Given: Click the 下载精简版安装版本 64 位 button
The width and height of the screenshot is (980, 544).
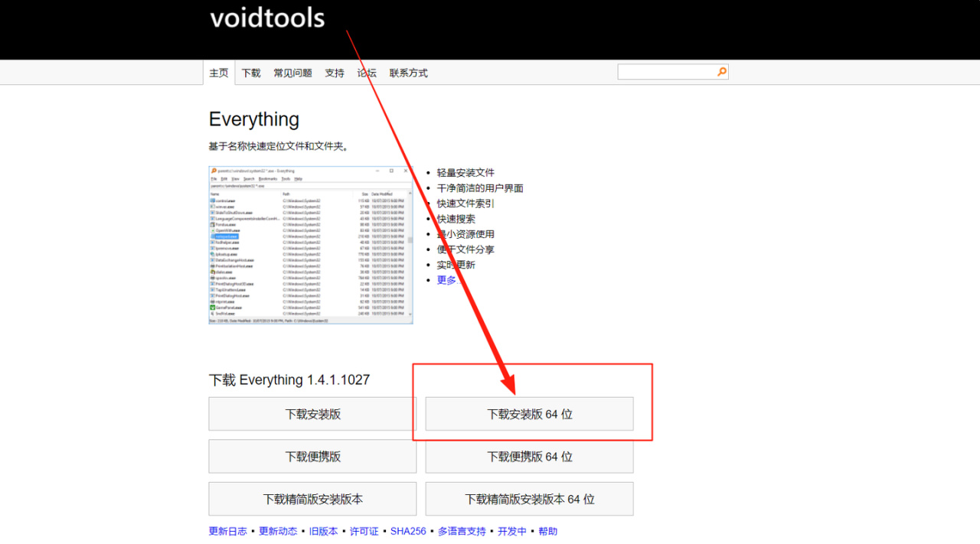Looking at the screenshot, I should pyautogui.click(x=530, y=499).
